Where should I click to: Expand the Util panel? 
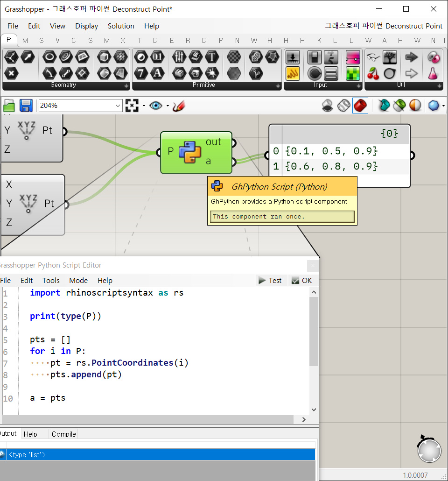440,86
